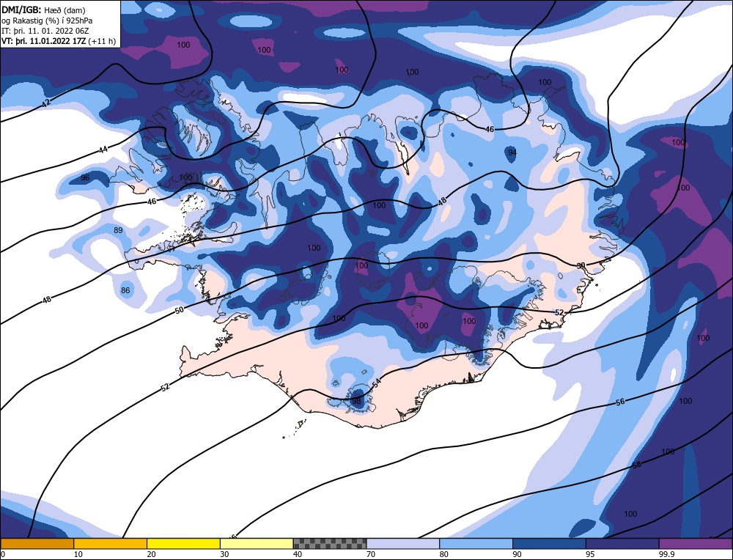This screenshot has height=560, width=733.
Task: Click the lavender 70–80 legend swatch
Action: pos(403,544)
